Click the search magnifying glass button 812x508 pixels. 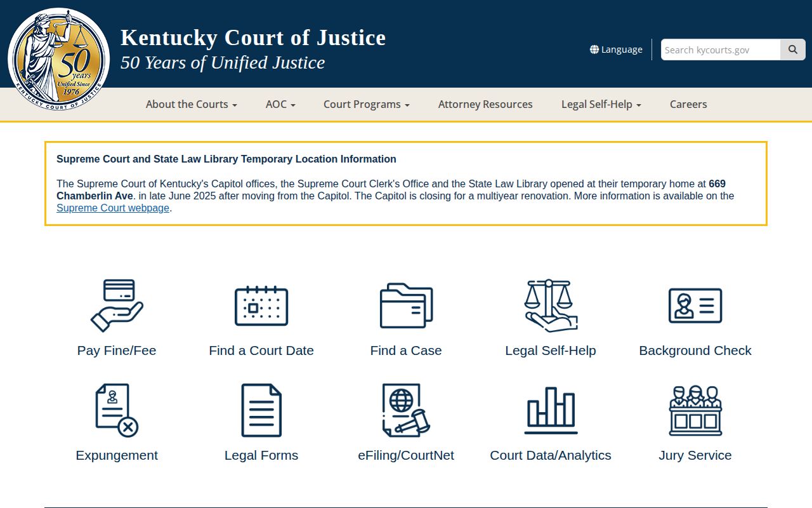(x=793, y=50)
